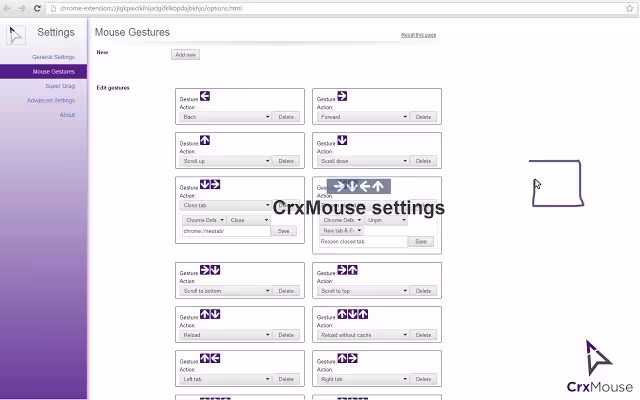Open Super Drag settings in the sidebar
This screenshot has height=400, width=640.
pyautogui.click(x=60, y=86)
